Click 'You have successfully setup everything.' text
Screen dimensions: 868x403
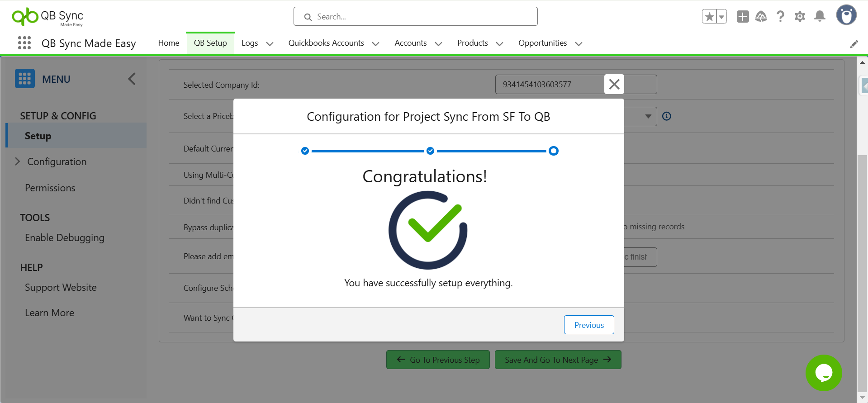(428, 283)
